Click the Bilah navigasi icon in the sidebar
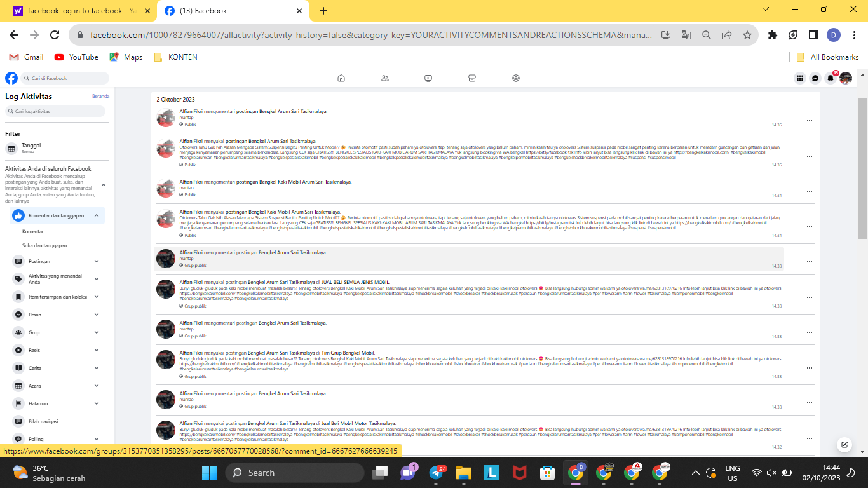The image size is (868, 488). point(18,421)
